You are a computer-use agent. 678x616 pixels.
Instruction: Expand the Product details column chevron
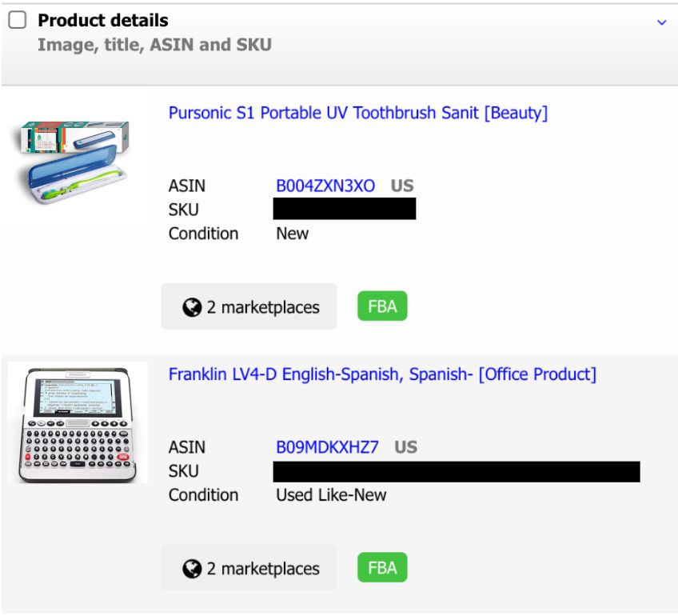[661, 22]
